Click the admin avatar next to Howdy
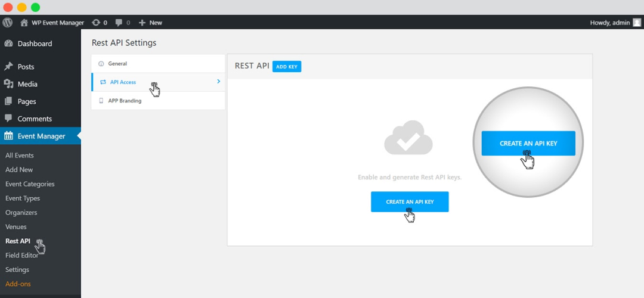 637,23
